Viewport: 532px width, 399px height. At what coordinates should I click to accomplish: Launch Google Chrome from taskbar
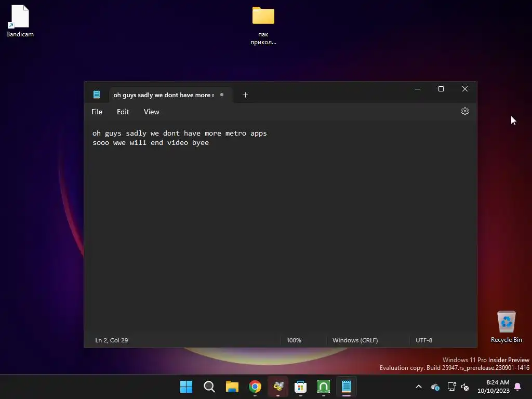pyautogui.click(x=255, y=387)
